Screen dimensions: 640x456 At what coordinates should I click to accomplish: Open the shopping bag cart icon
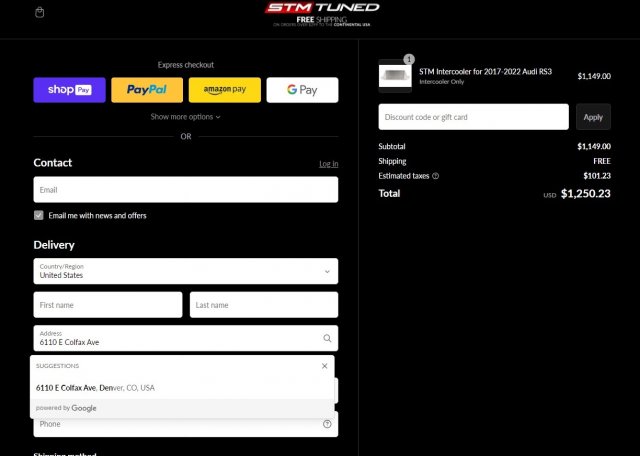(x=40, y=13)
